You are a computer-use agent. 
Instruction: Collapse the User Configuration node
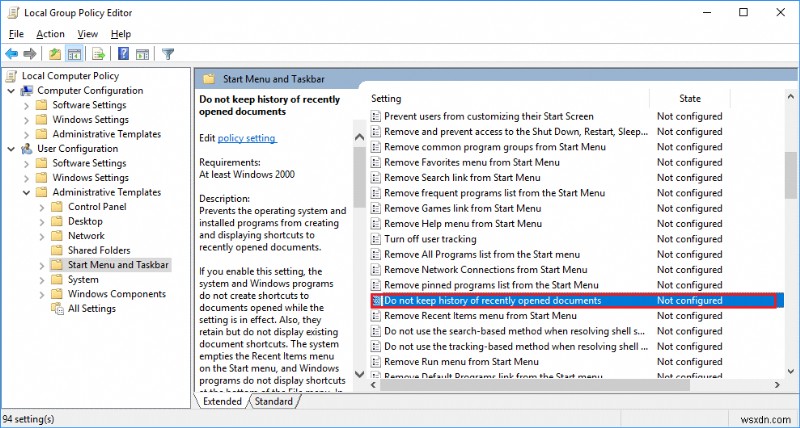[x=11, y=149]
